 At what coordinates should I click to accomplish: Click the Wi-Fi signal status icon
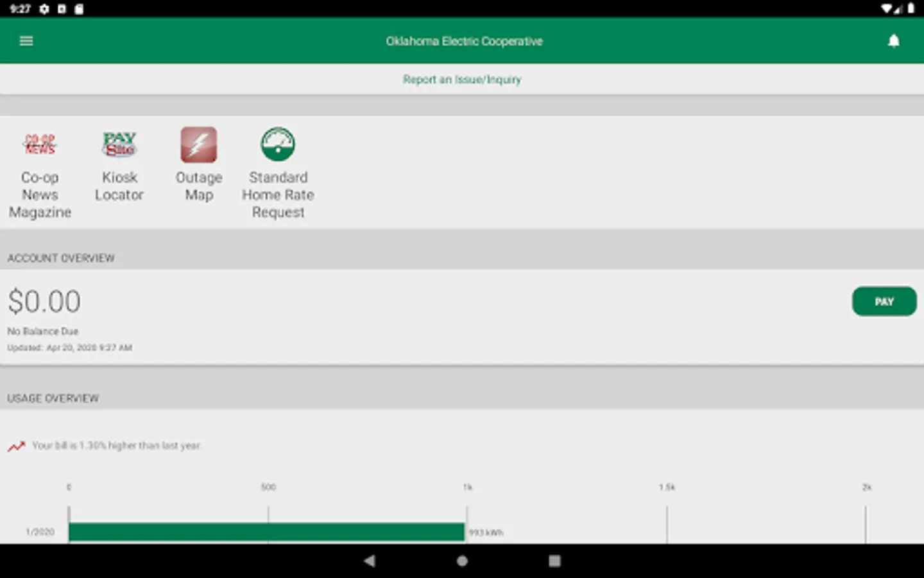(x=886, y=9)
